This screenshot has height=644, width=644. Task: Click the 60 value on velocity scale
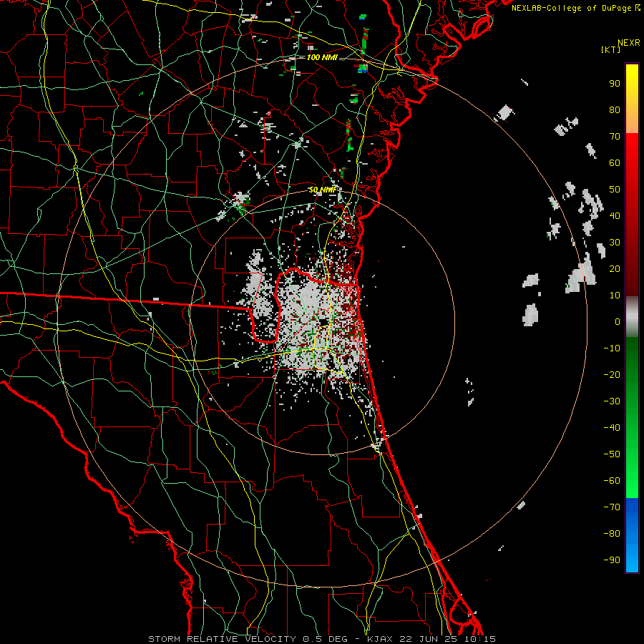(615, 162)
